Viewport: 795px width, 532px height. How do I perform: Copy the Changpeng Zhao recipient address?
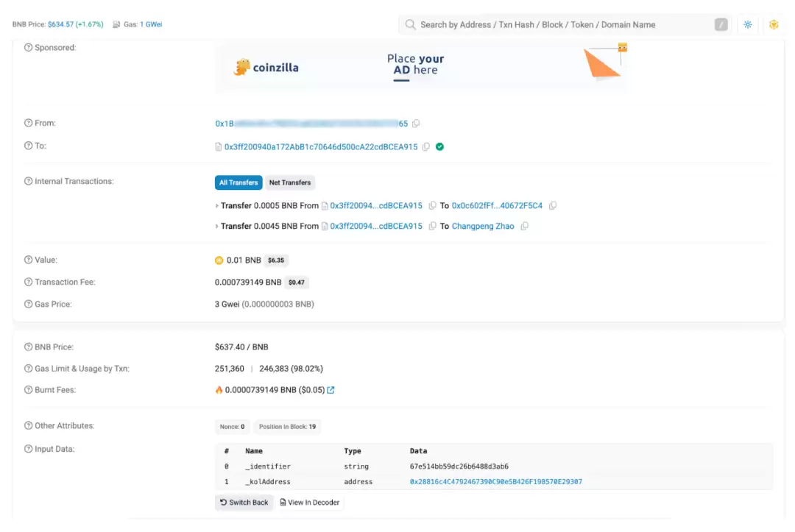pos(524,226)
